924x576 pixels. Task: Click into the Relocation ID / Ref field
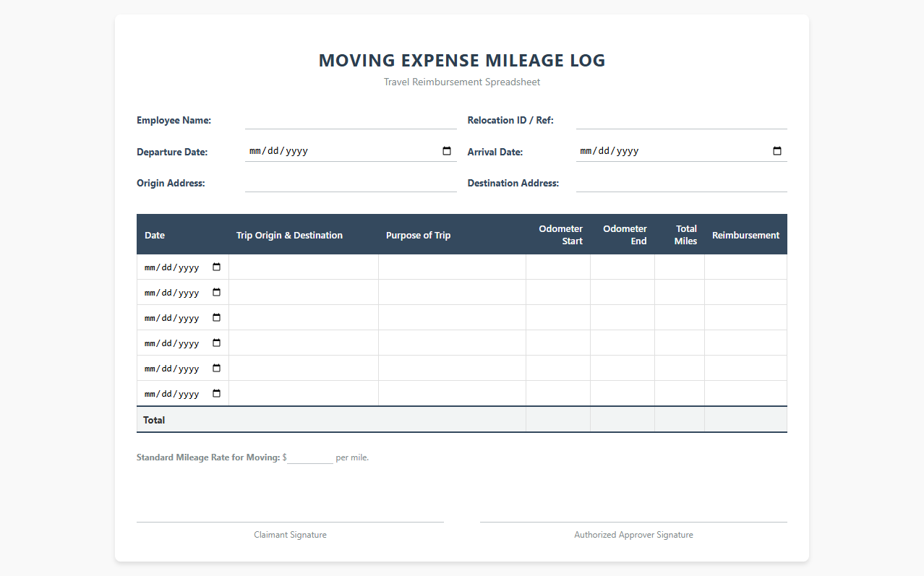pos(682,120)
